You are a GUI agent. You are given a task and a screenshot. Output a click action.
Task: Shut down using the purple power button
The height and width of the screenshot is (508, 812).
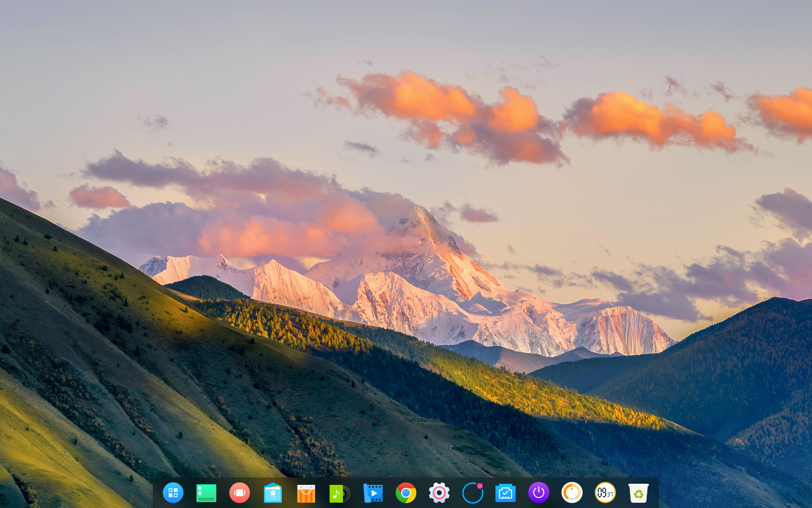pos(539,493)
